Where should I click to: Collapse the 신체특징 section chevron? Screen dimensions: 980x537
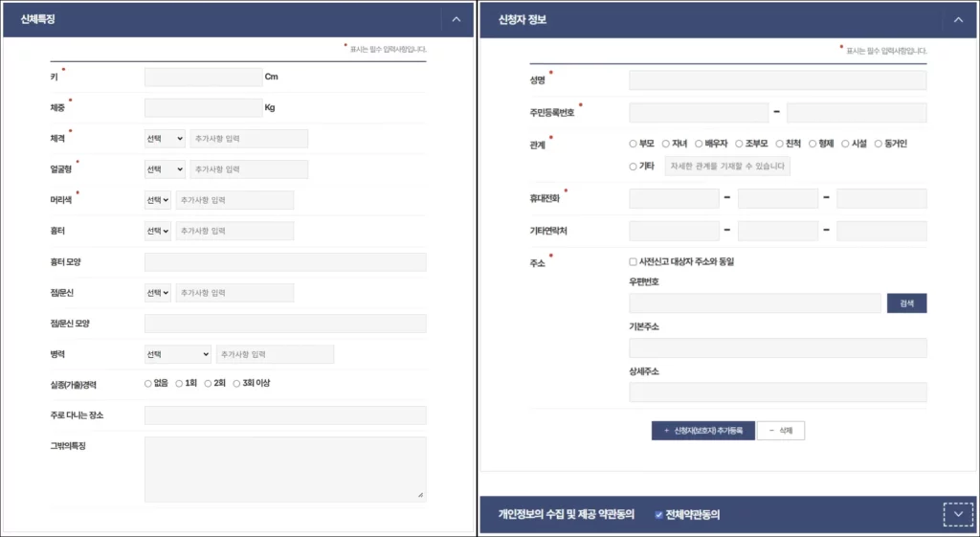pos(457,19)
